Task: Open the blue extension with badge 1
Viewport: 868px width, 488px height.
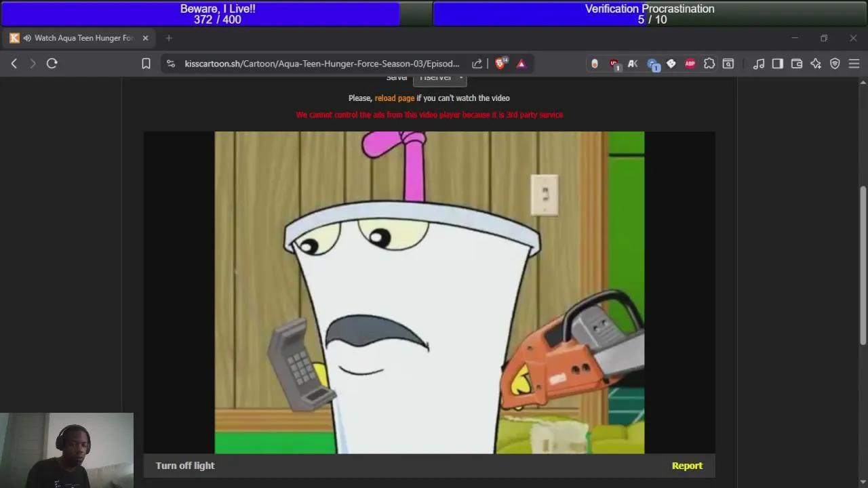Action: [x=653, y=64]
